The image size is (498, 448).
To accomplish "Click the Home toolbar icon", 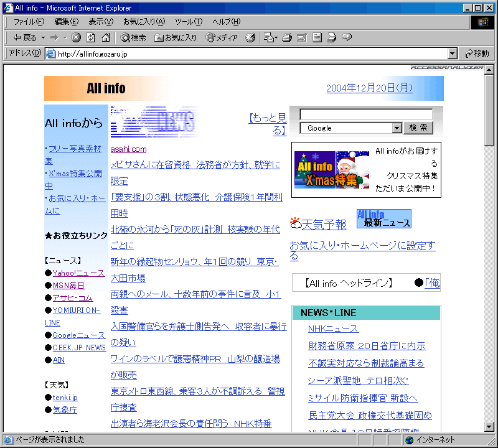I will 106,37.
